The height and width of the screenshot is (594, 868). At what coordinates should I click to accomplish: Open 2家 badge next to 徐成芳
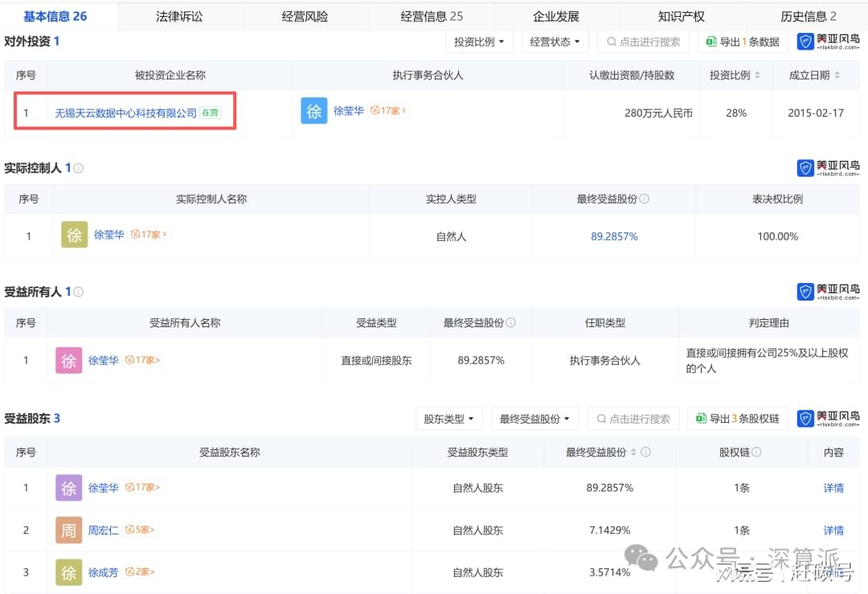[x=140, y=571]
